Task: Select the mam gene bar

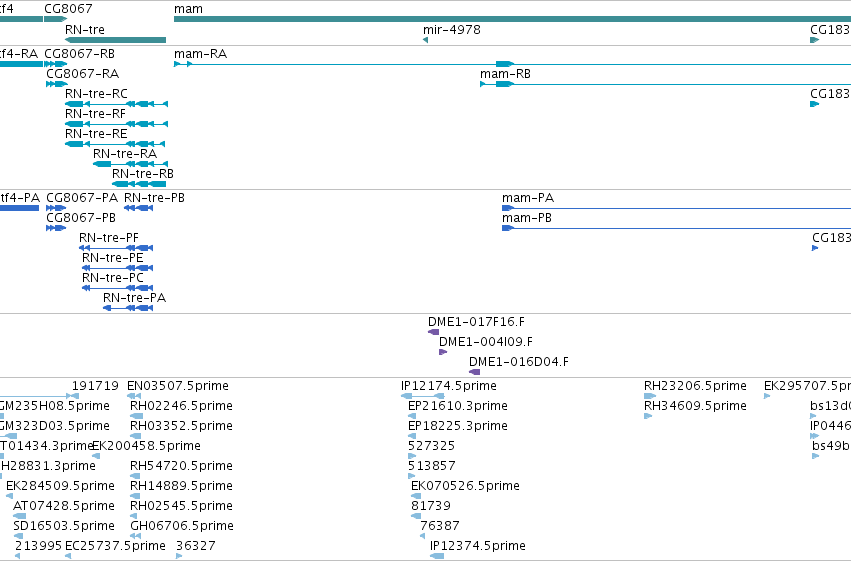Action: point(512,19)
